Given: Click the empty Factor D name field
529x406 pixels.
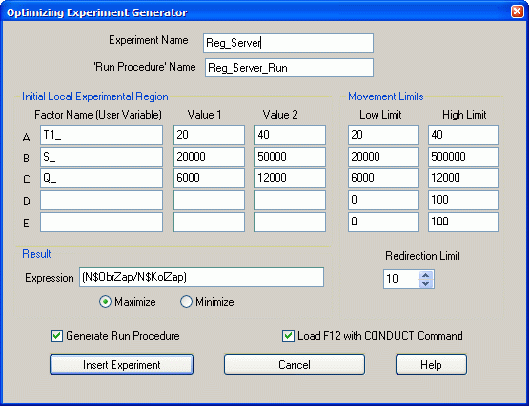Looking at the screenshot, I should point(102,200).
